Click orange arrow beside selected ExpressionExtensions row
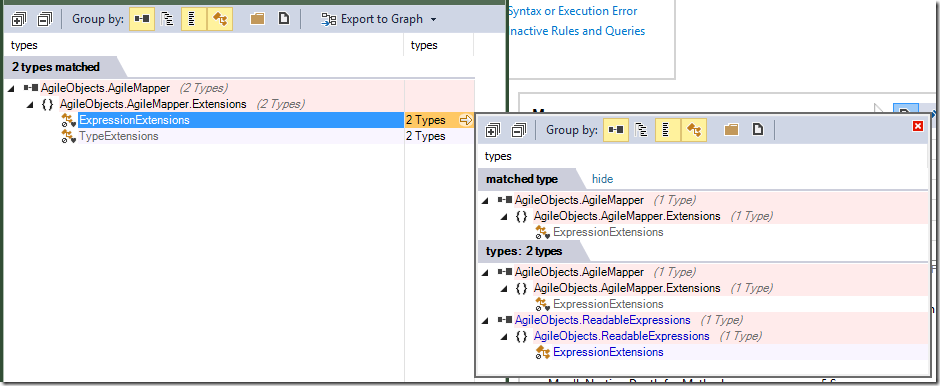Image resolution: width=940 pixels, height=386 pixels. click(466, 120)
